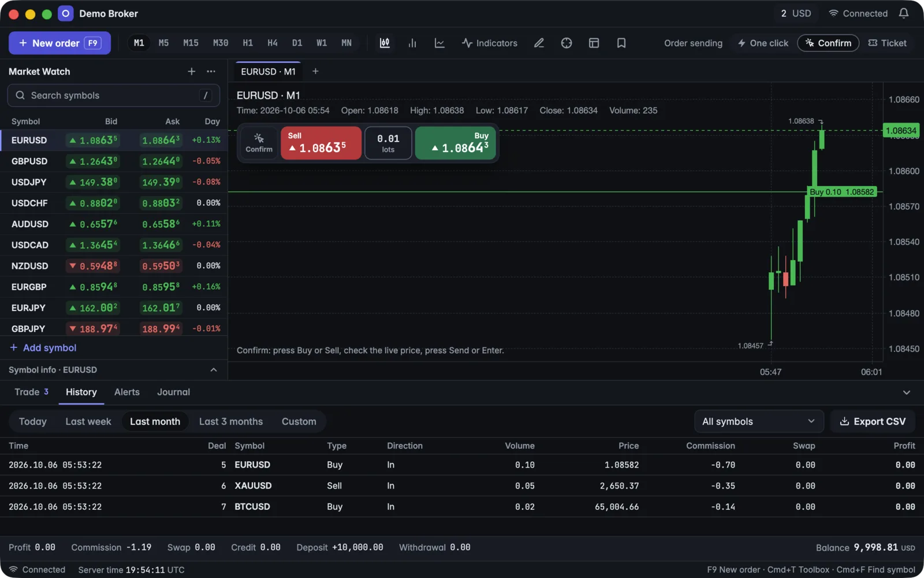This screenshot has width=924, height=578.
Task: Switch timeframe to H4
Action: click(273, 43)
